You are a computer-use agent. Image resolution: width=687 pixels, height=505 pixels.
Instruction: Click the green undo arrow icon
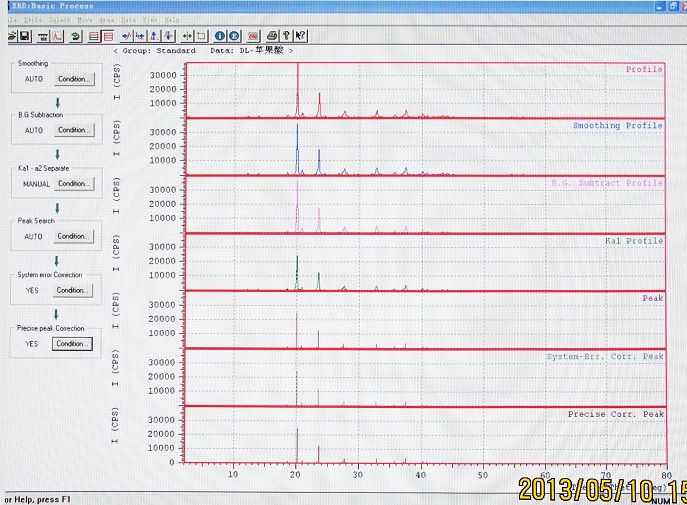coord(76,36)
